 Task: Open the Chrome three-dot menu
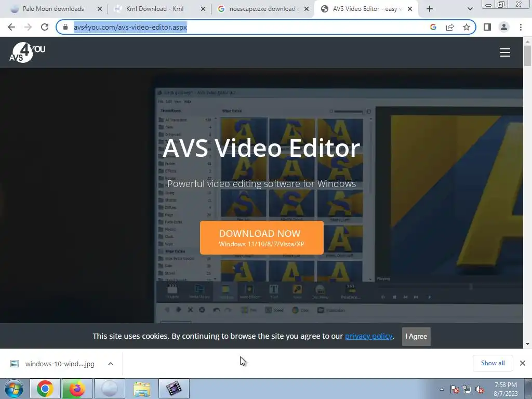click(521, 27)
